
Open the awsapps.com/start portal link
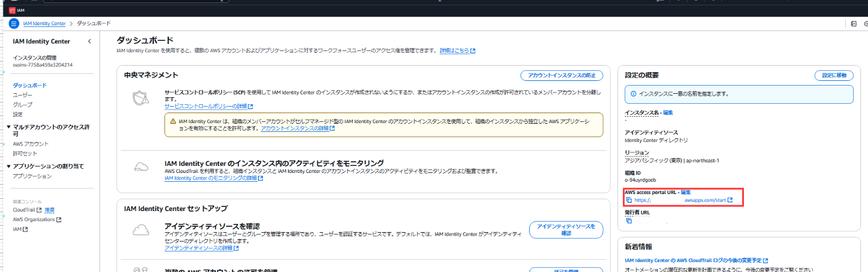pyautogui.click(x=684, y=200)
